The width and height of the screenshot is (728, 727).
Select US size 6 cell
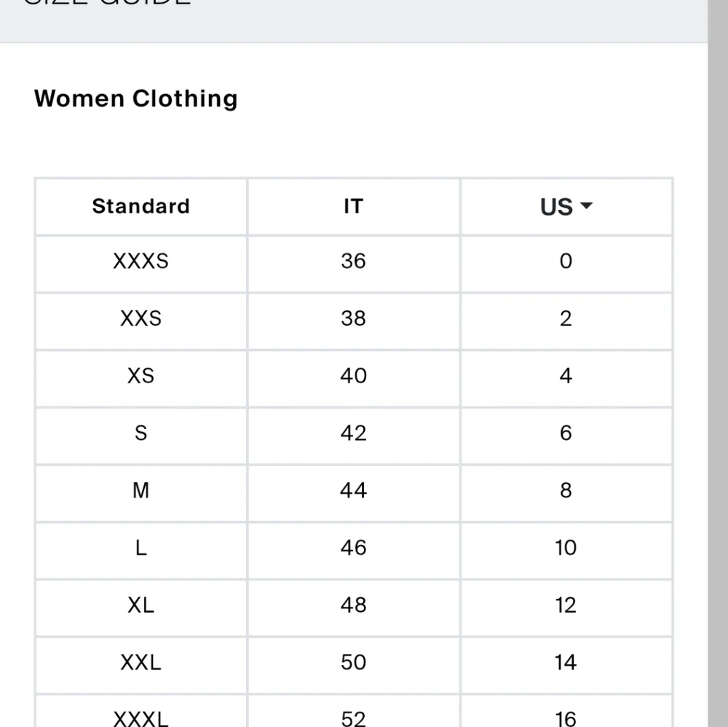coord(566,433)
